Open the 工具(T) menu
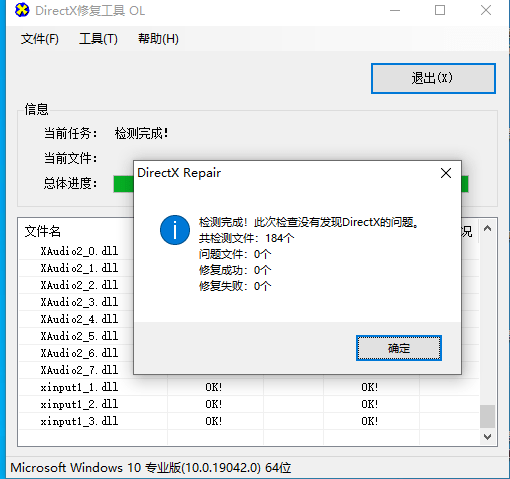 (98, 39)
